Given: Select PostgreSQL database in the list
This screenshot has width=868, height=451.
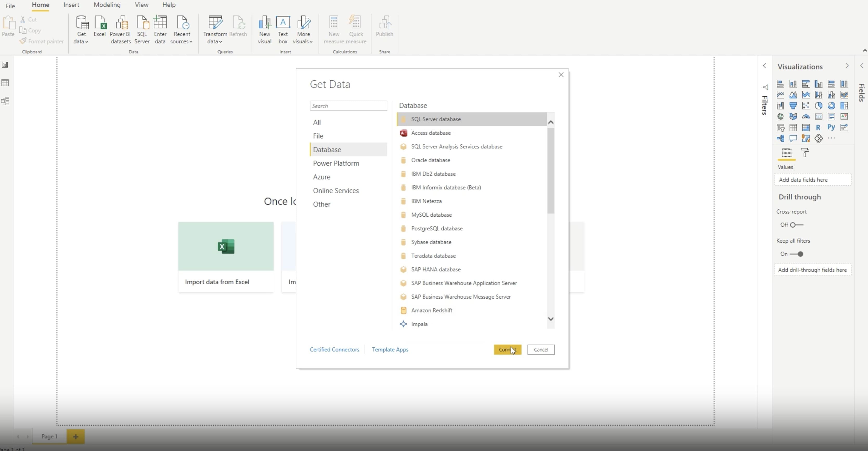Looking at the screenshot, I should pyautogui.click(x=472, y=229).
